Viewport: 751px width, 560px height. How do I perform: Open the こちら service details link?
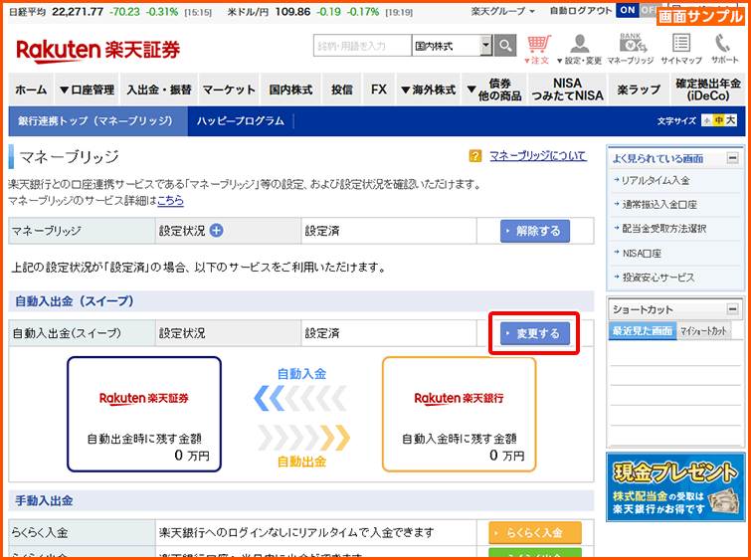[170, 200]
